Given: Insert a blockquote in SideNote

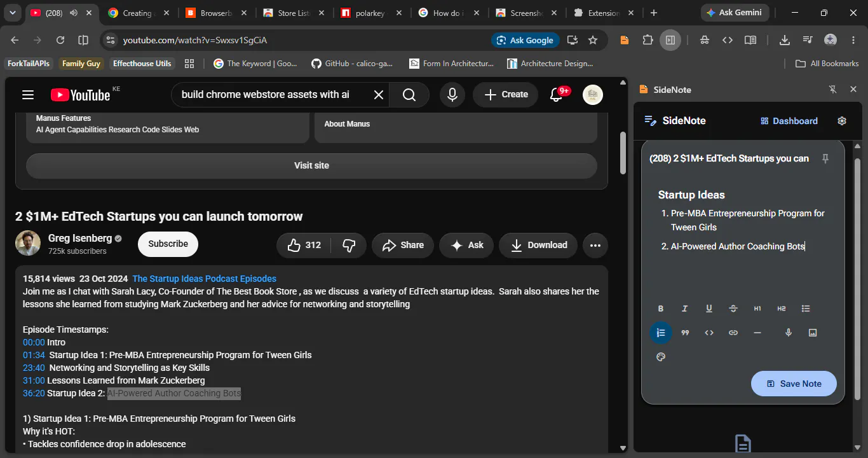Looking at the screenshot, I should 685,333.
